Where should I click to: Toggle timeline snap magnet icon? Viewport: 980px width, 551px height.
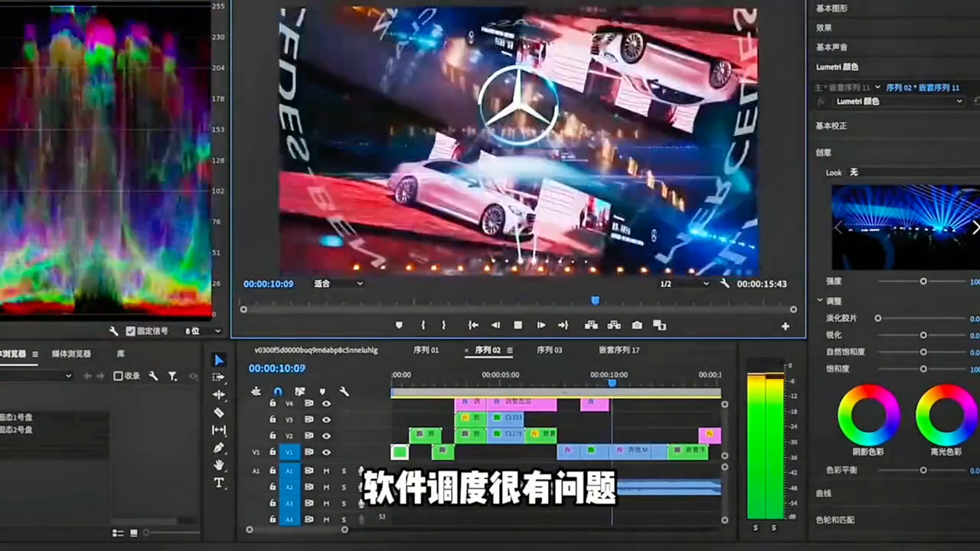[x=278, y=391]
